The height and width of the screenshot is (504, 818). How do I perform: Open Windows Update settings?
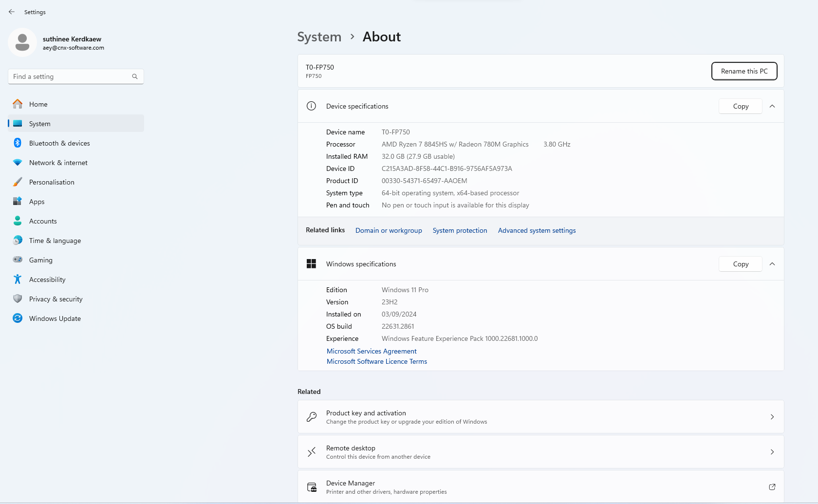click(76, 318)
